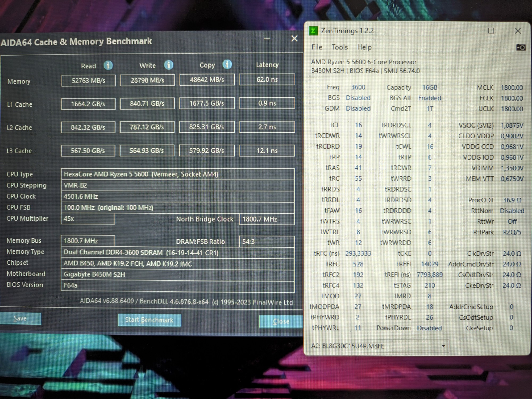Screen dimensions: 532x399
Task: Click the ZenTimings screenshot camera icon
Action: tap(521, 47)
